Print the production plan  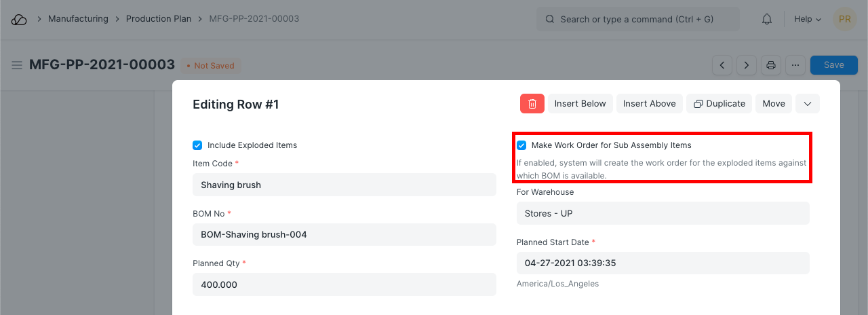click(x=771, y=65)
